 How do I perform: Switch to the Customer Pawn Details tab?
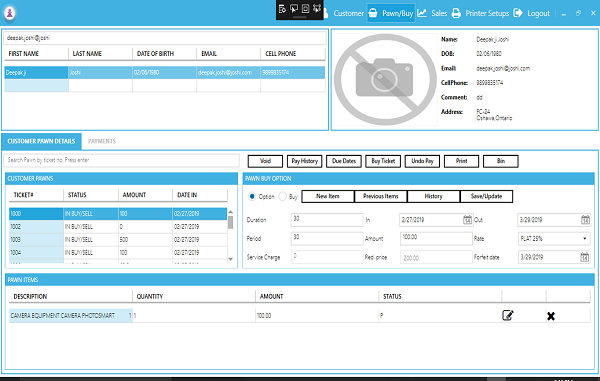coord(41,141)
